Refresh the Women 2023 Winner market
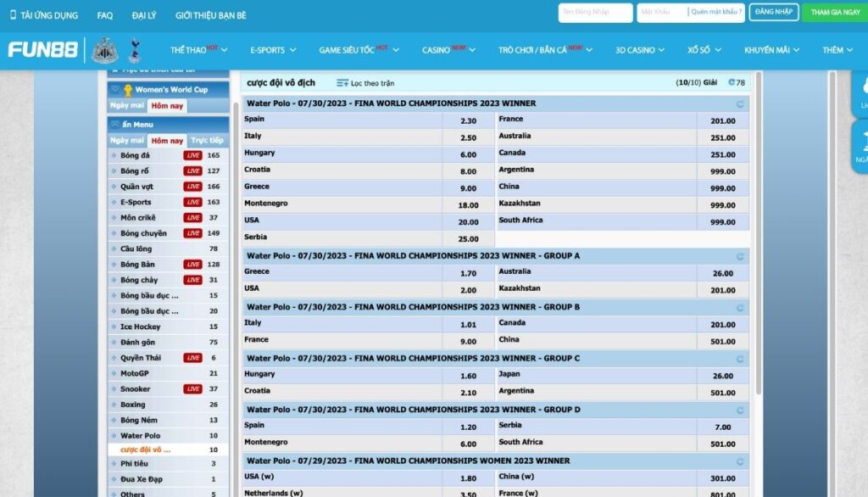This screenshot has width=868, height=497. (x=739, y=461)
